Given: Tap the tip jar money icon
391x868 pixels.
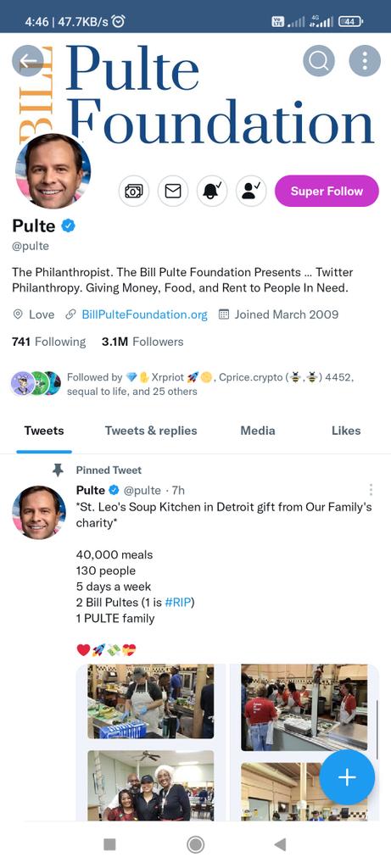Looking at the screenshot, I should pyautogui.click(x=134, y=191).
